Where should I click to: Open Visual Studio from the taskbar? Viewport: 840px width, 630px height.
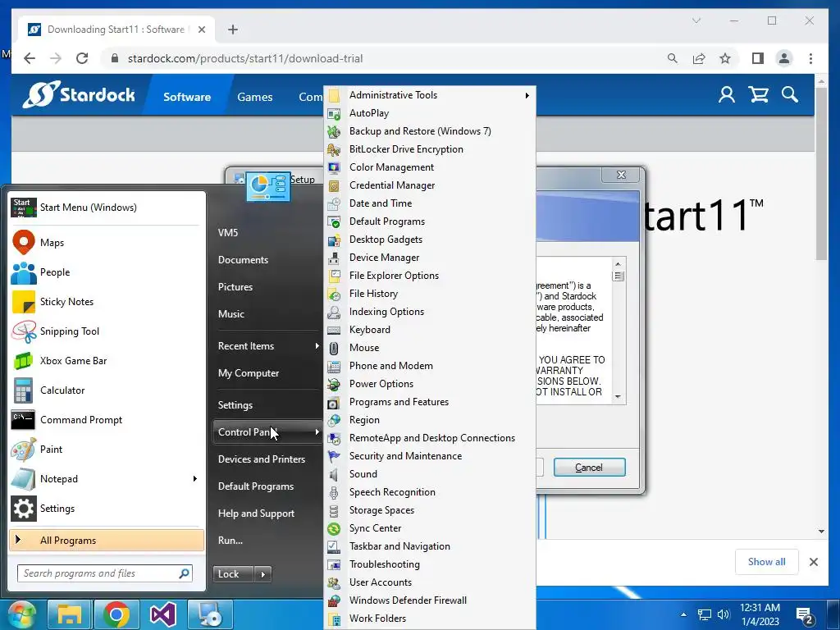coord(163,614)
